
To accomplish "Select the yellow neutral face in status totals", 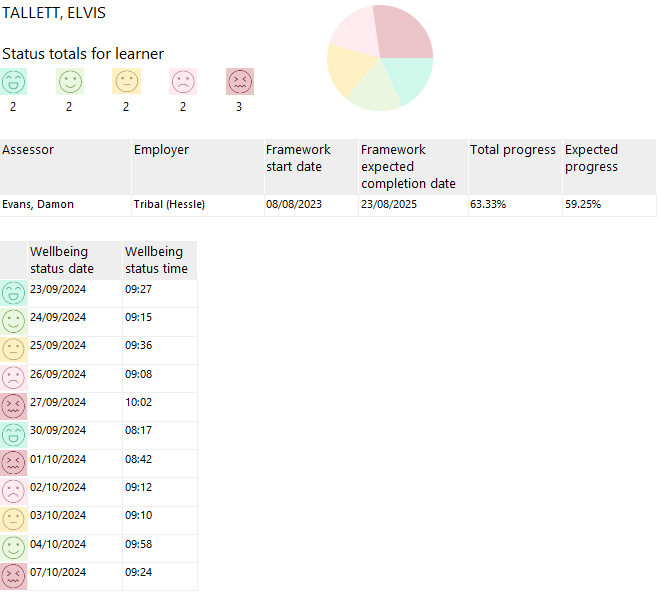I will click(x=127, y=82).
